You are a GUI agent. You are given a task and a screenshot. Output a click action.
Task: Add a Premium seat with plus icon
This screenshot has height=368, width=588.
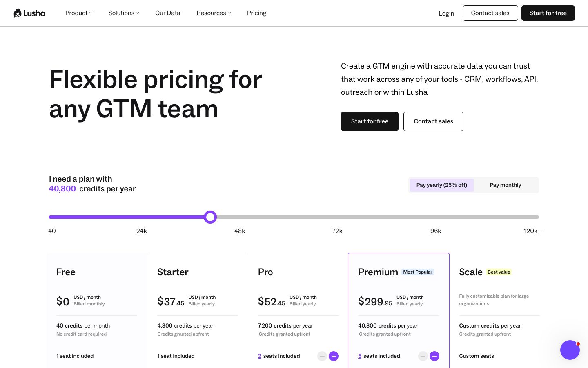click(x=434, y=356)
